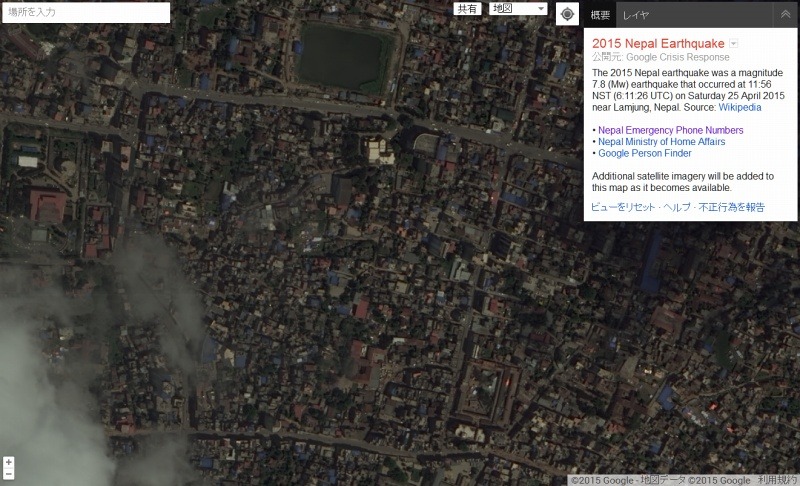Image resolution: width=800 pixels, height=486 pixels.
Task: Click the 2015 Nepal Earthquake title
Action: 658,43
